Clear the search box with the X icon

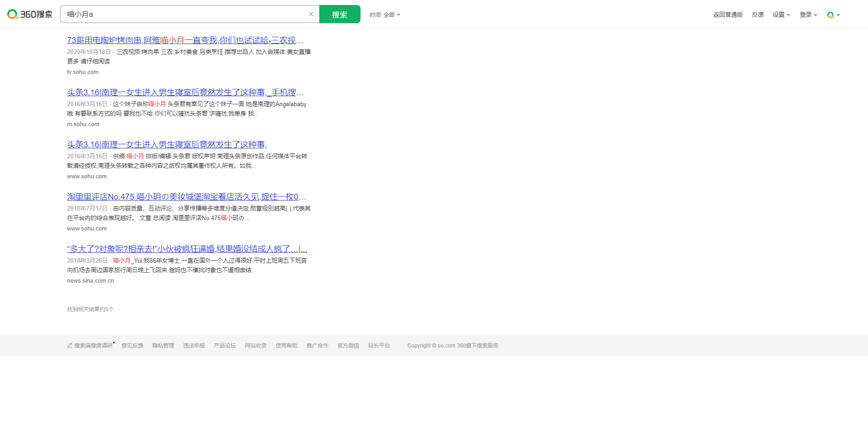click(311, 14)
